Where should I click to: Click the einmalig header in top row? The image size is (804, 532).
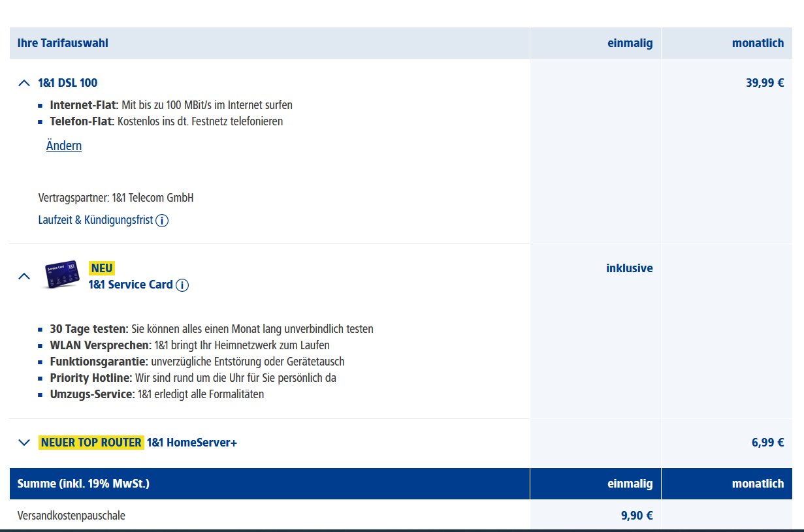630,43
